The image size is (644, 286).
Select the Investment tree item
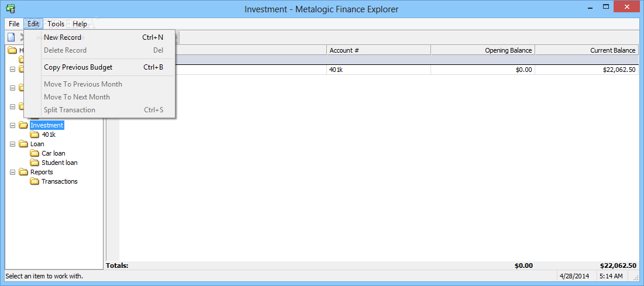47,125
